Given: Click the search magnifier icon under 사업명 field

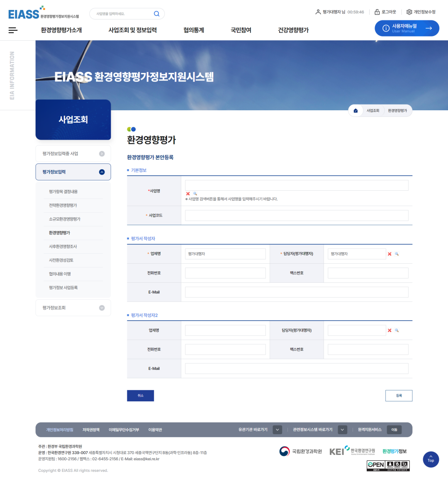Looking at the screenshot, I should (195, 194).
